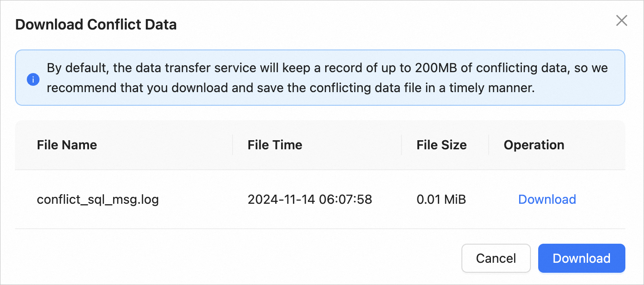Click the divider between File Name and File Time

(x=233, y=145)
